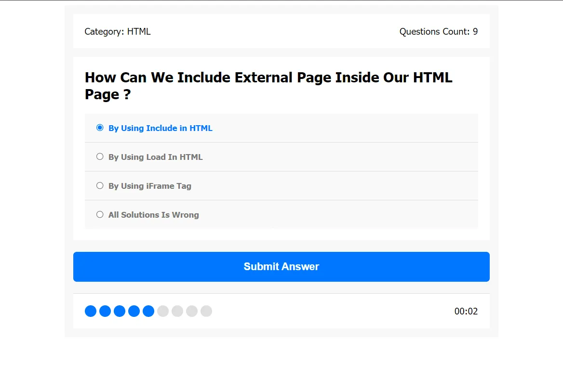Click the first gray progress bullet
The image size is (563, 392).
[163, 311]
